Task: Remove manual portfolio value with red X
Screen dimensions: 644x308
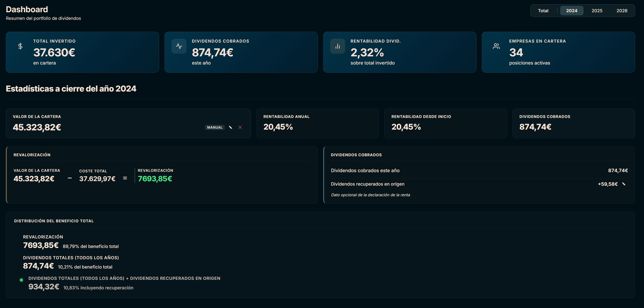Action: [240, 127]
